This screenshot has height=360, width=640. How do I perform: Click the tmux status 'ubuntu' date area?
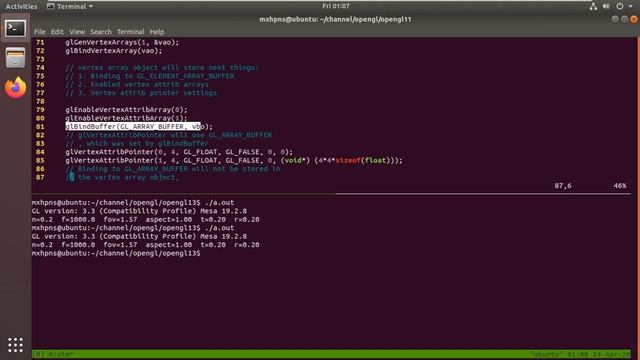coord(580,354)
